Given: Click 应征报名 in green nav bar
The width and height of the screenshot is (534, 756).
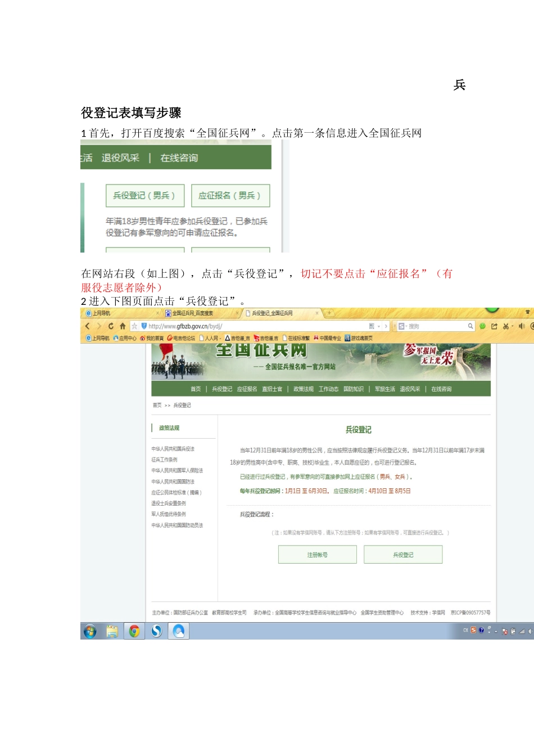Looking at the screenshot, I should pos(247,389).
